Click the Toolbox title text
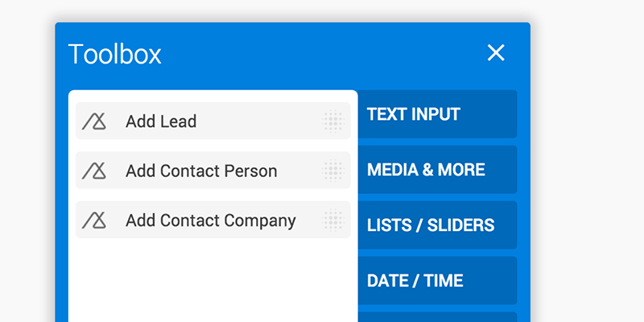The width and height of the screenshot is (644, 322). [x=114, y=54]
